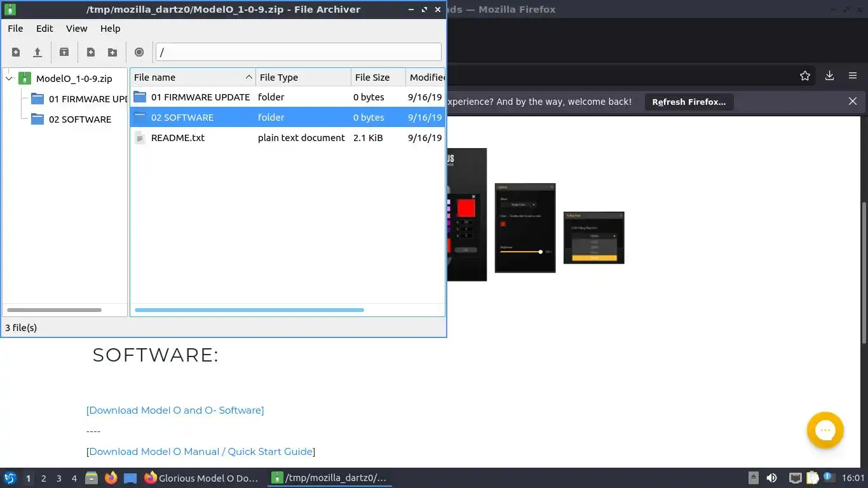Click the update notification tray icon
The height and width of the screenshot is (488, 868).
(829, 477)
